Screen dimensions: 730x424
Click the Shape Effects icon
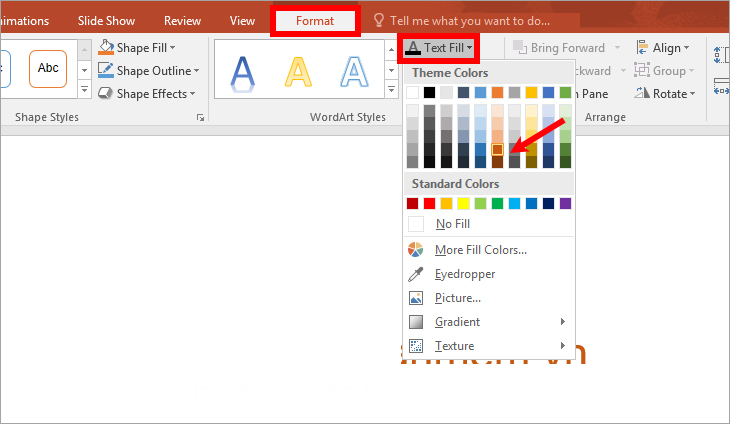(107, 94)
